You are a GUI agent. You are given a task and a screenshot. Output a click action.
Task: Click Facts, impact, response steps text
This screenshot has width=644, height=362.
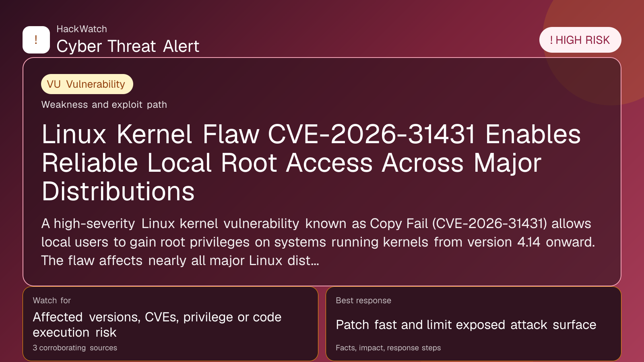click(388, 348)
